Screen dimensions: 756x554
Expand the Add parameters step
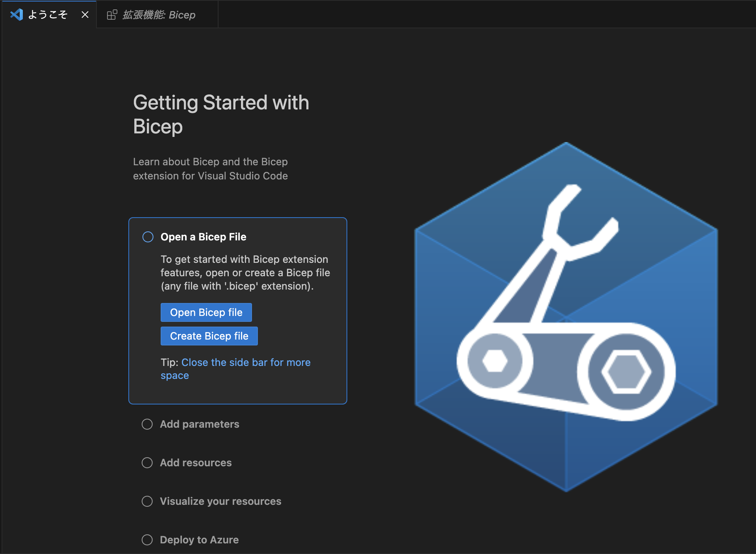[x=199, y=424]
